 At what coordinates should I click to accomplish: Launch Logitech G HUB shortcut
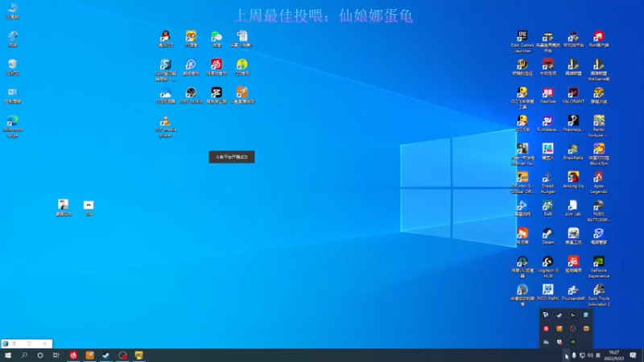click(x=547, y=267)
